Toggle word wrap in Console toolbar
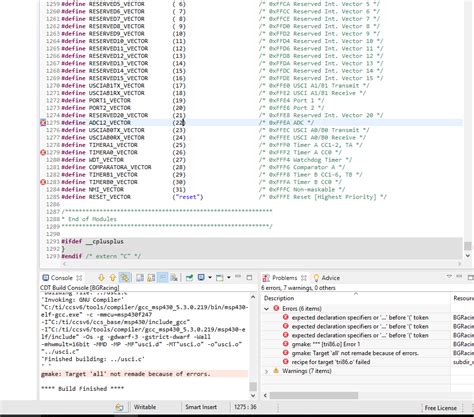 pos(162,277)
